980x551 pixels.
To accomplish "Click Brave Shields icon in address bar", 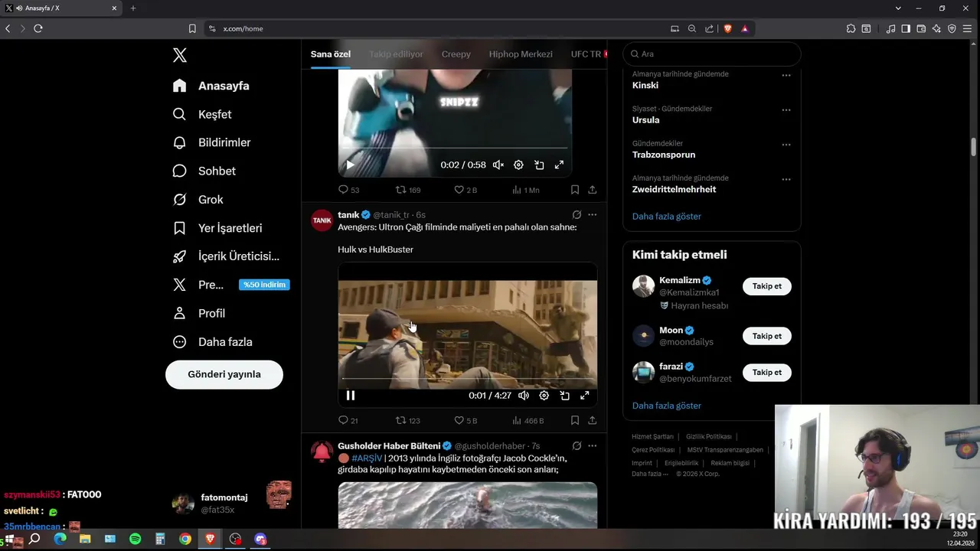I will pos(727,28).
